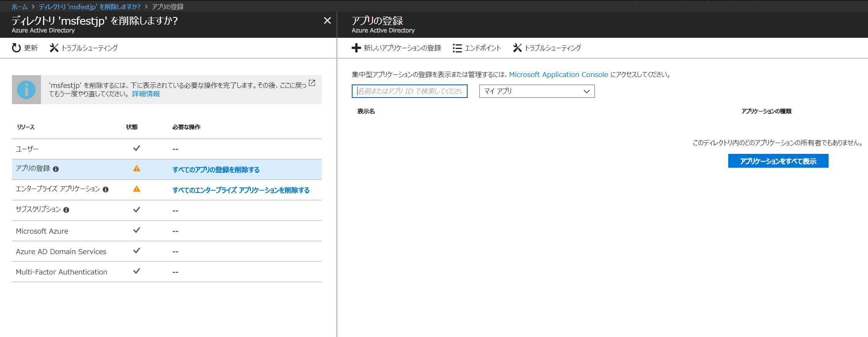The image size is (868, 337).
Task: Open the 詳細情報 link in the banner
Action: click(x=146, y=94)
